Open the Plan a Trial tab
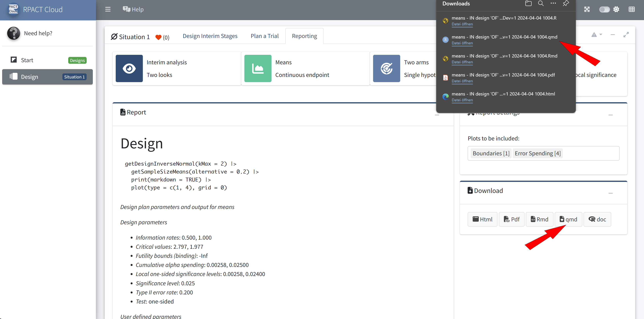 click(265, 36)
